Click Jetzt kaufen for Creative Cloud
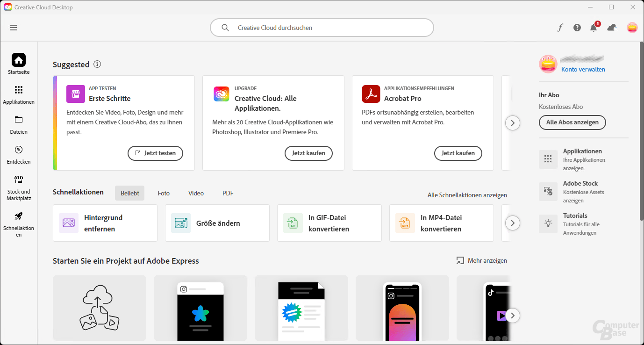This screenshot has height=345, width=644. click(x=308, y=153)
